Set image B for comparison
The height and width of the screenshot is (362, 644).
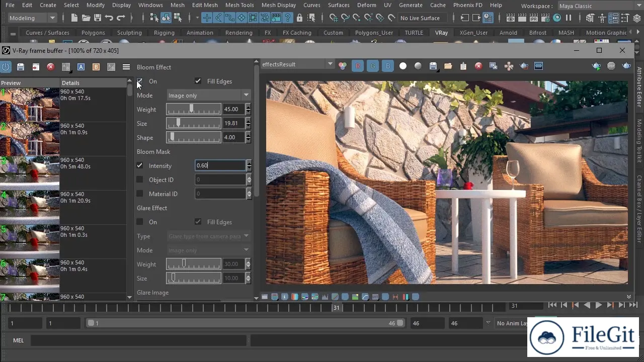click(96, 67)
